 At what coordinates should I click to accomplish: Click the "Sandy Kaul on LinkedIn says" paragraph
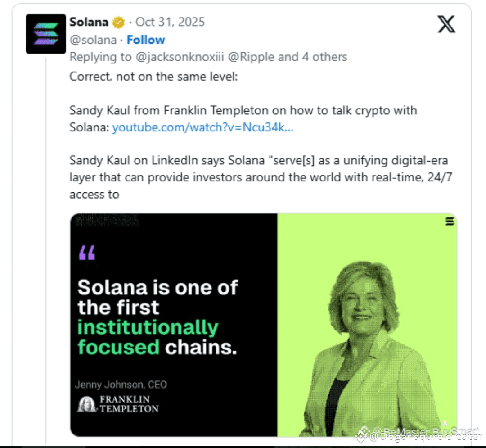coord(258,177)
